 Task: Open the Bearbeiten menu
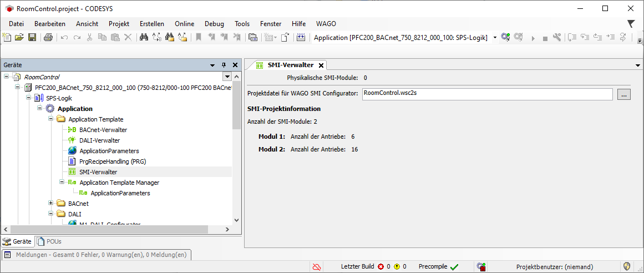pos(50,23)
